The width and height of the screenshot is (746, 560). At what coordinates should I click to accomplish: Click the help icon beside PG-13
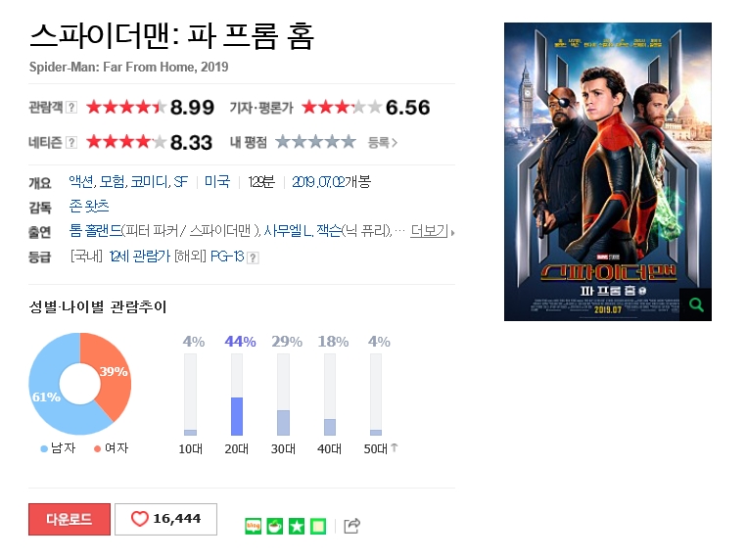254,257
